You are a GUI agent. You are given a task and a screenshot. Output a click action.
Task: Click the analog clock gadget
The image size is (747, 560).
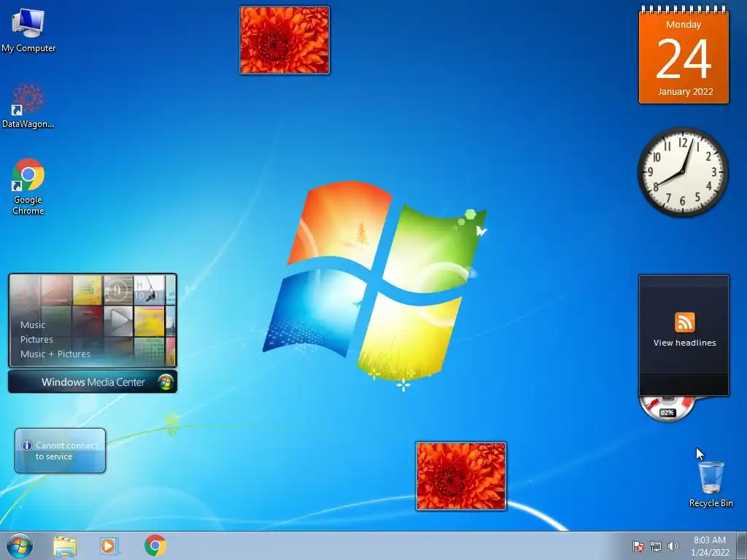click(x=683, y=172)
